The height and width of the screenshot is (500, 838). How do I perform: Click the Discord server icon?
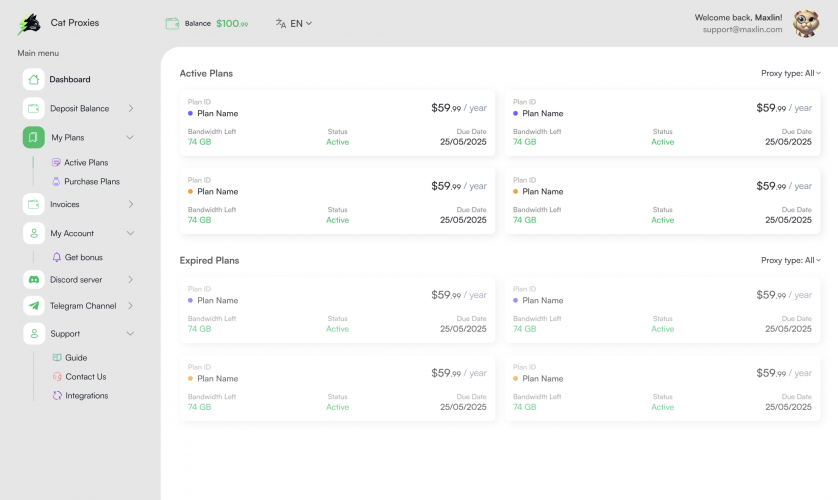click(x=34, y=279)
